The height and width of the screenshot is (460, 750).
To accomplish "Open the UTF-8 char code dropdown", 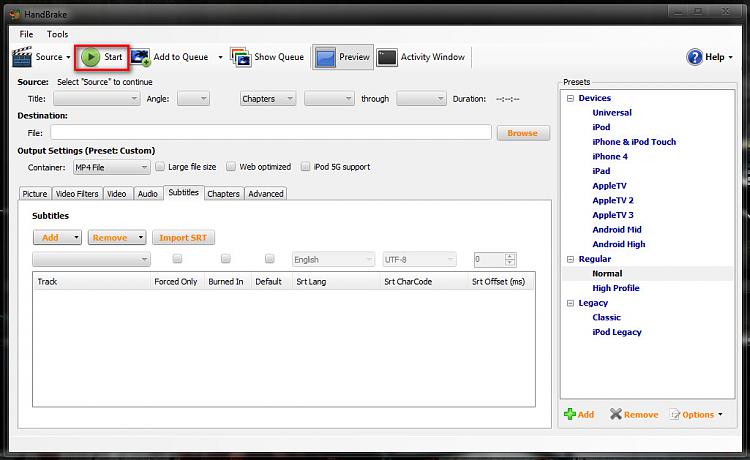I will click(419, 260).
